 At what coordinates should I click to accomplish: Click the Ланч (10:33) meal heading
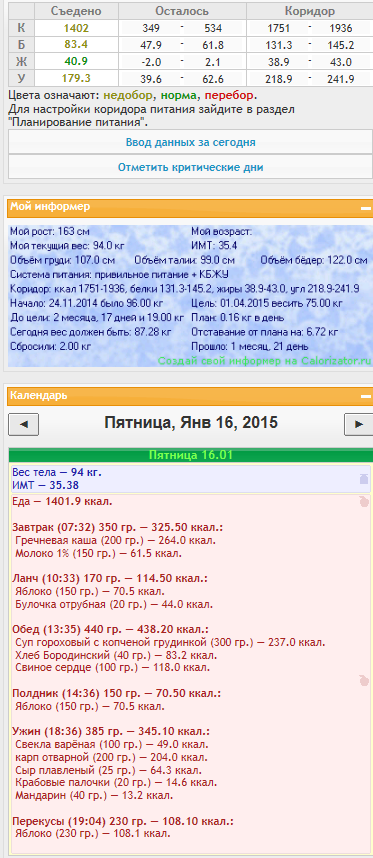coord(110,579)
